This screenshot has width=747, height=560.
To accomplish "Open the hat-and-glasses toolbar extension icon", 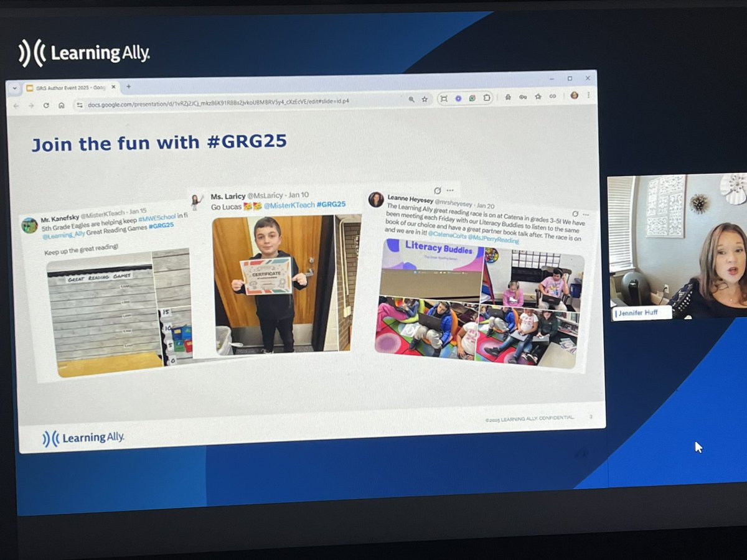I will coord(508,97).
